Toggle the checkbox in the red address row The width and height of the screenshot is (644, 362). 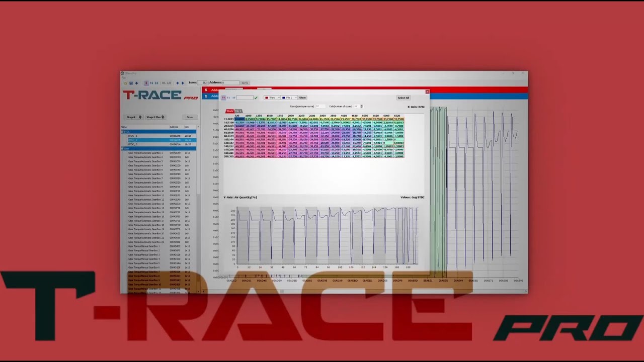pyautogui.click(x=206, y=90)
